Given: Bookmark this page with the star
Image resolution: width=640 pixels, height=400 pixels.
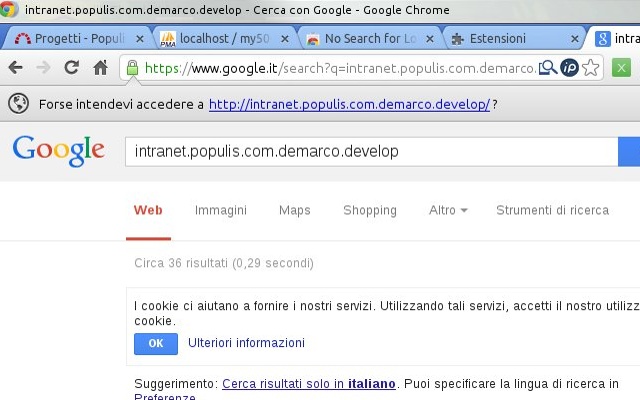Looking at the screenshot, I should 591,68.
